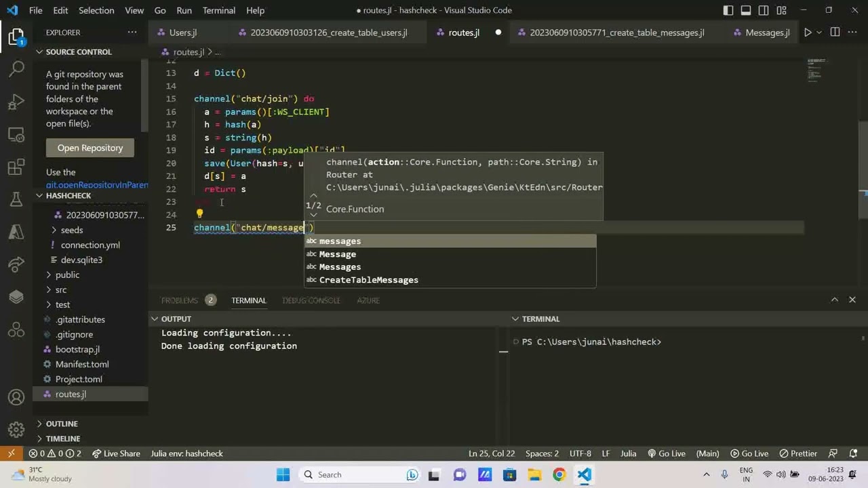Open the Accounts menu
This screenshot has height=488, width=868.
(16, 397)
